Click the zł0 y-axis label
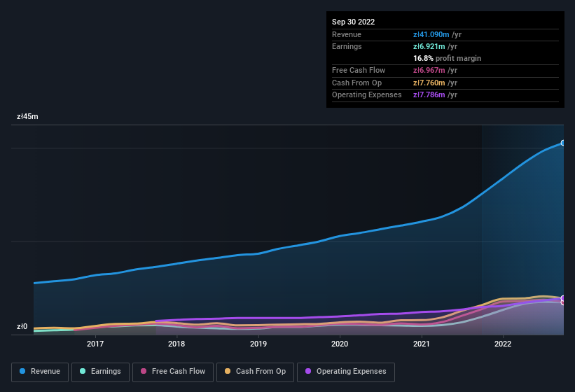 pos(22,326)
